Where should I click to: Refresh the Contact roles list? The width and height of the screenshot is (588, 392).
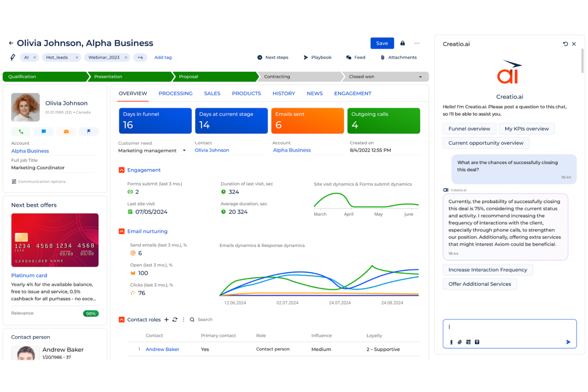tap(175, 319)
